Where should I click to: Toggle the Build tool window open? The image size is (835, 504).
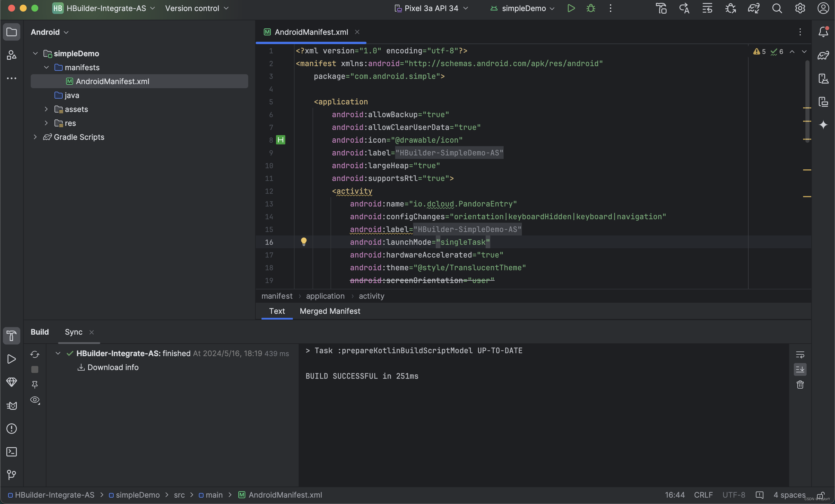[11, 336]
